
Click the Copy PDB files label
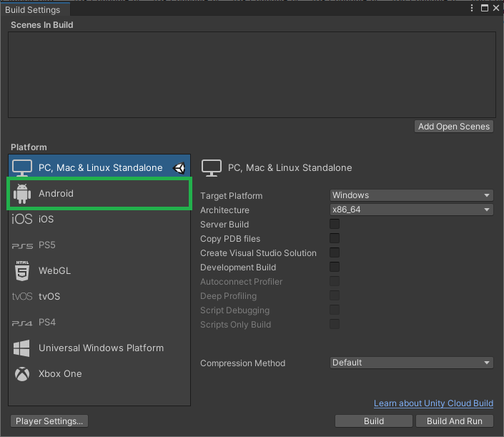230,239
